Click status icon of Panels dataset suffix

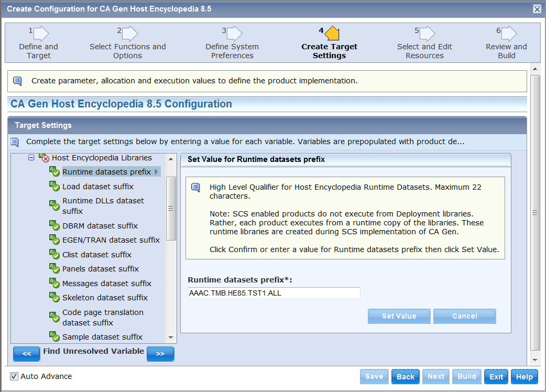click(x=54, y=269)
